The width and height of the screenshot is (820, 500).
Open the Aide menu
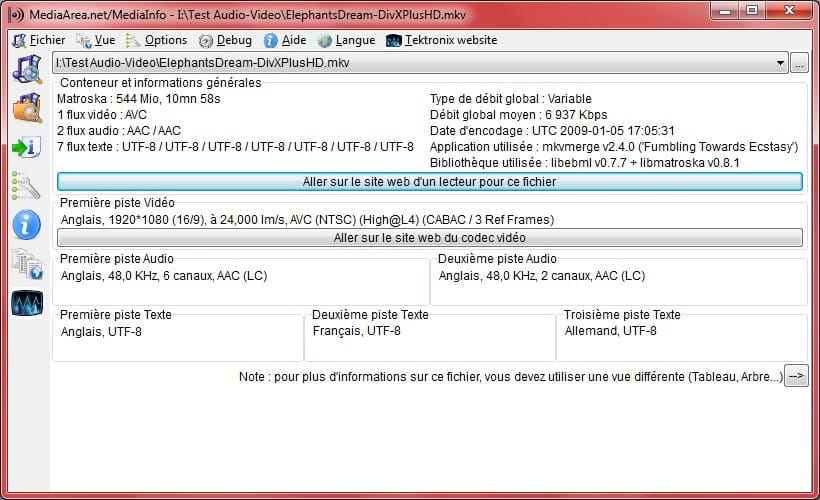point(285,40)
